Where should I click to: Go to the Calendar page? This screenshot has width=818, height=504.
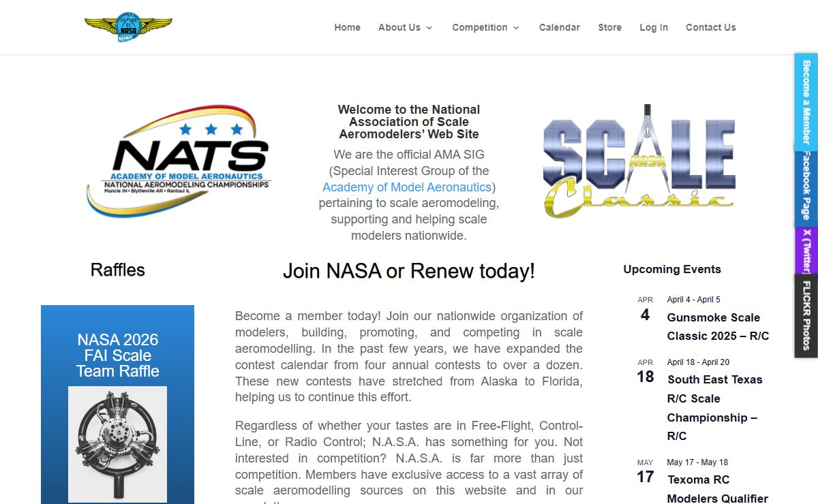point(560,27)
